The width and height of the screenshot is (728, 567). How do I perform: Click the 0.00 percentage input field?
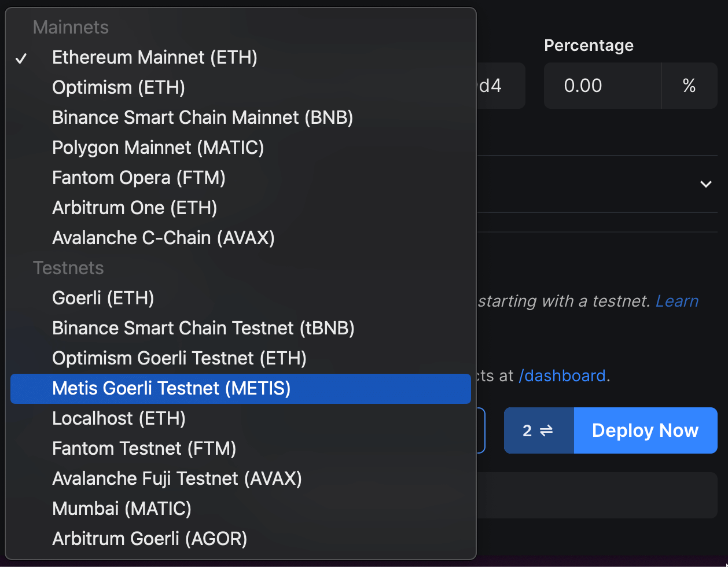click(x=602, y=85)
